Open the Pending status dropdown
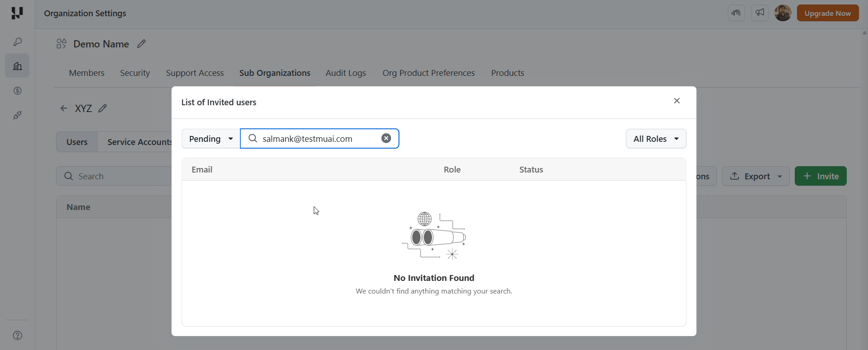The height and width of the screenshot is (350, 868). click(211, 139)
